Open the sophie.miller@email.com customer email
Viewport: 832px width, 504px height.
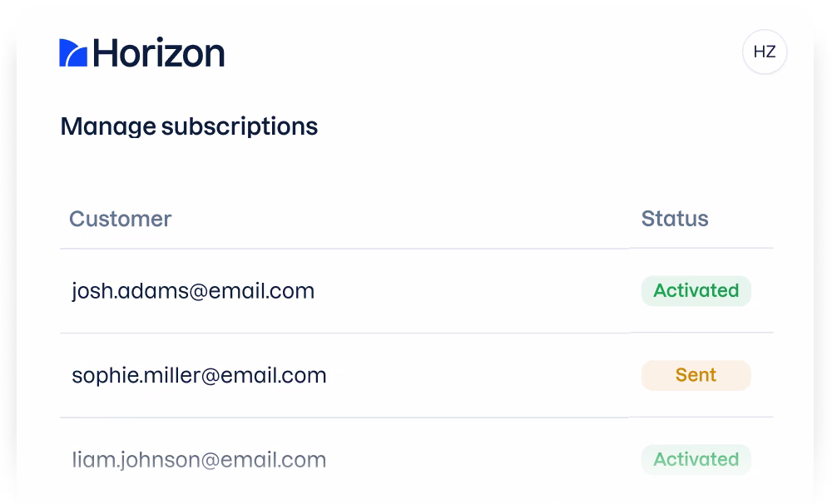[199, 375]
